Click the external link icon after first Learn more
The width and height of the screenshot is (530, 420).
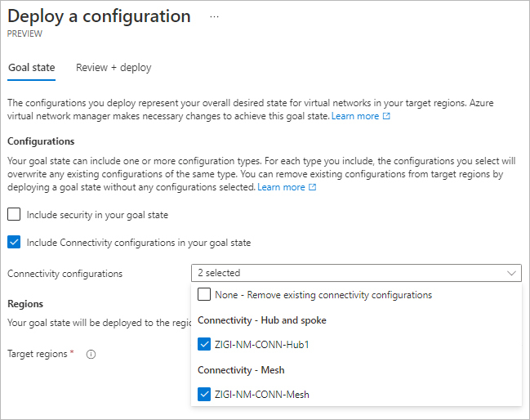pos(387,117)
